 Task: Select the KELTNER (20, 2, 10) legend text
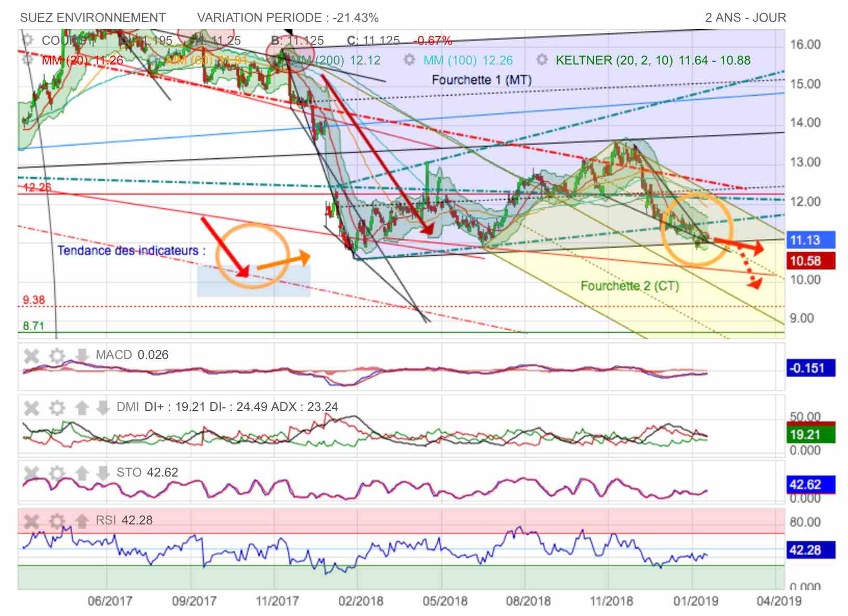coord(653,60)
